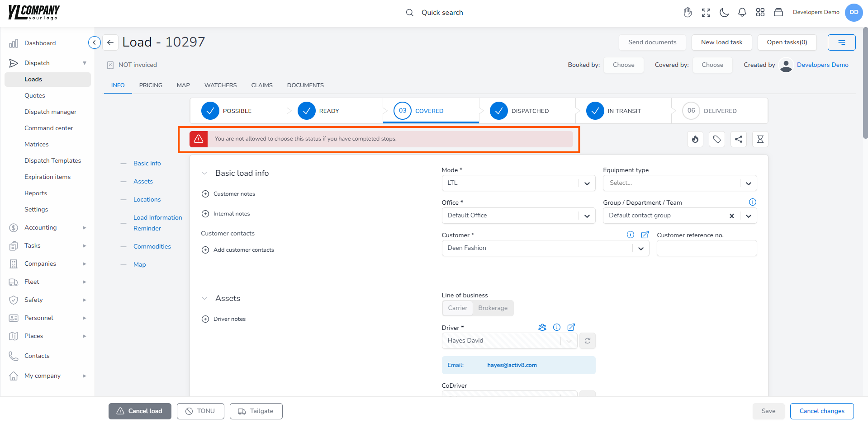The width and height of the screenshot is (868, 423).
Task: Click the driver team icon
Action: point(542,327)
